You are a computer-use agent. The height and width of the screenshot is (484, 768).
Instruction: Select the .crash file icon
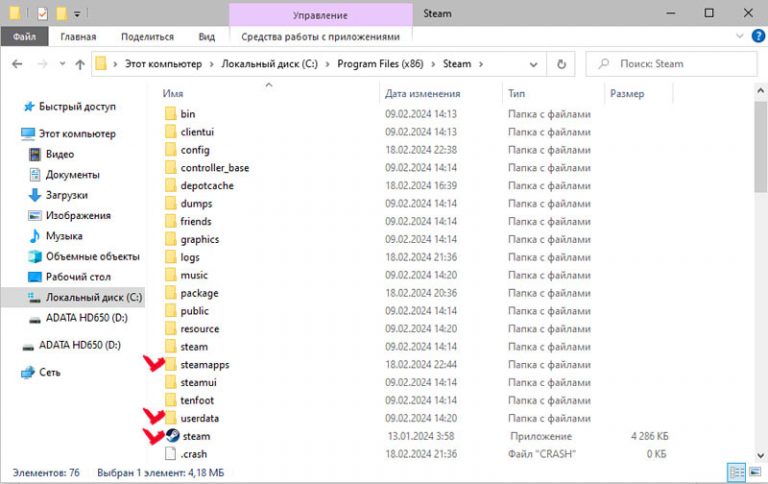coord(170,454)
